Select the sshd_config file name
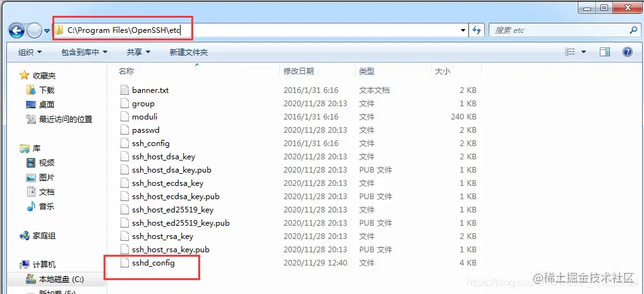644x294 pixels. 153,263
